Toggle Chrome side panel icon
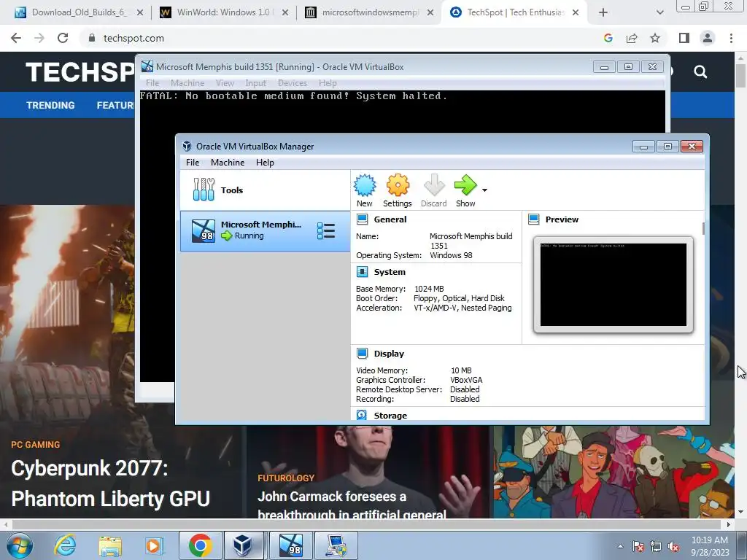 (x=684, y=38)
